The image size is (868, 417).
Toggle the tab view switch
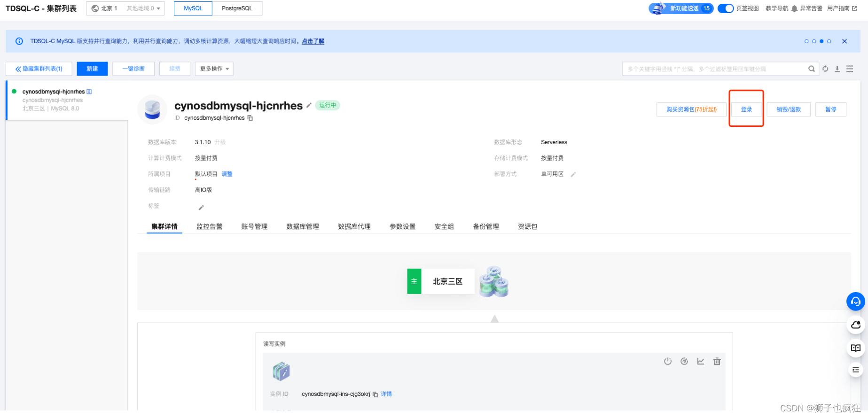[x=726, y=8]
